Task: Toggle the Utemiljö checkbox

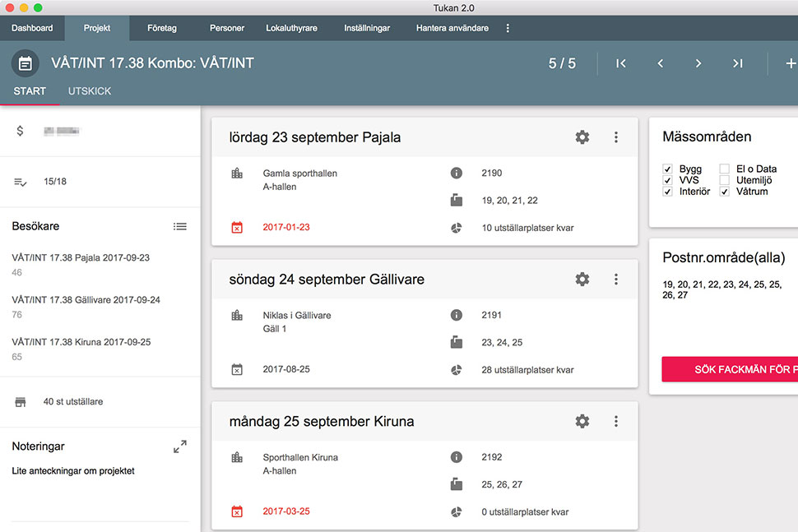Action: coord(725,180)
